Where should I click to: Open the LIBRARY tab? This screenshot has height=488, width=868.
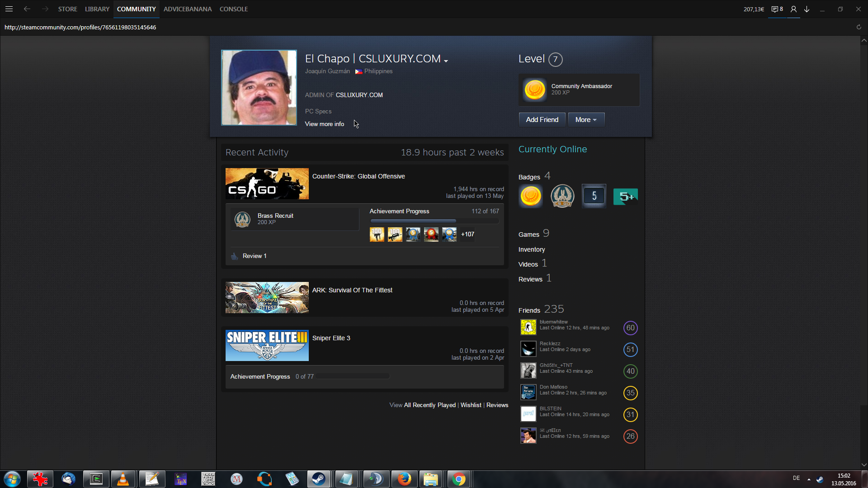97,9
